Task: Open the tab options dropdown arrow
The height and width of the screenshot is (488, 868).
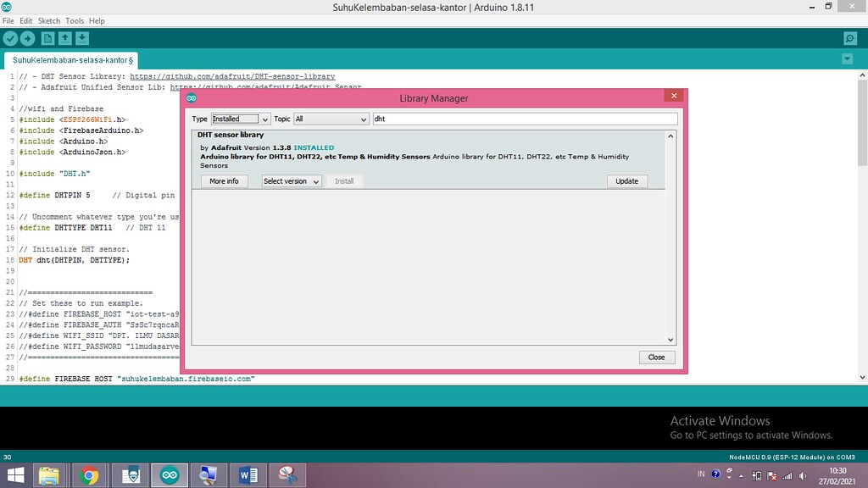Action: pyautogui.click(x=847, y=58)
